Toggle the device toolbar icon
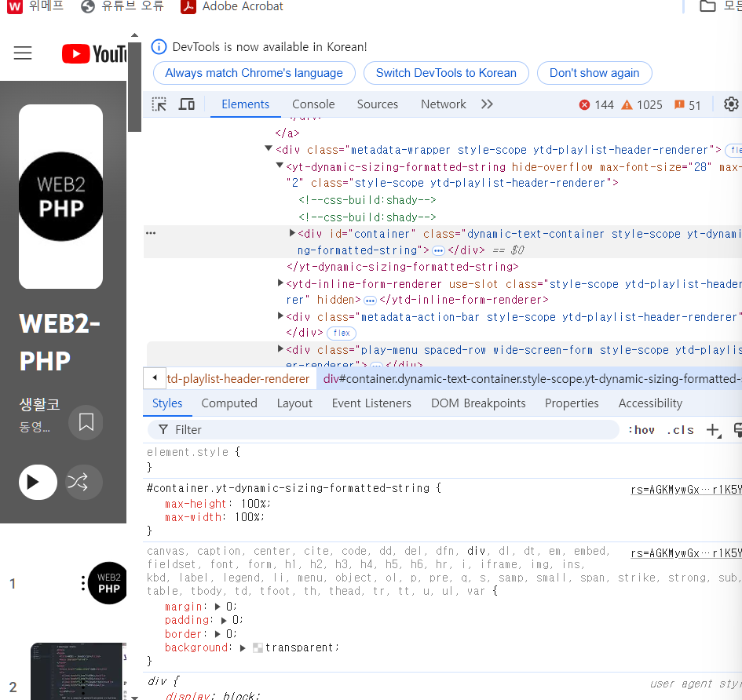Screen dimensions: 742x700 (x=186, y=104)
